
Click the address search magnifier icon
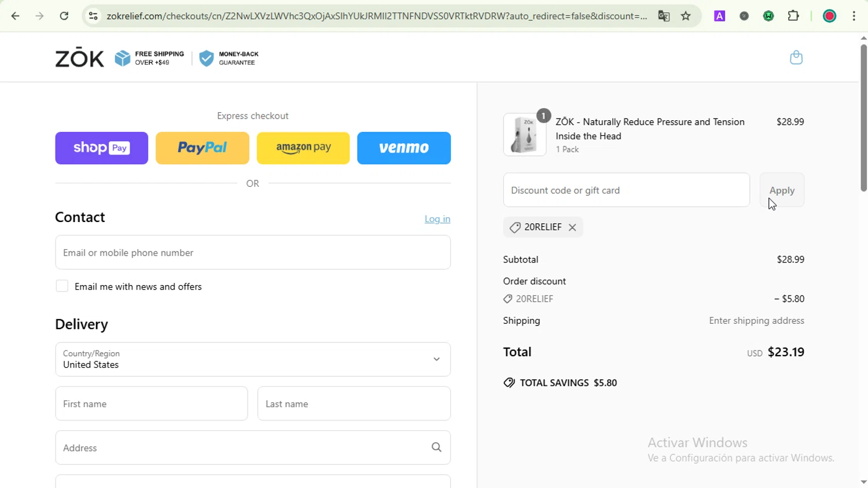(436, 448)
